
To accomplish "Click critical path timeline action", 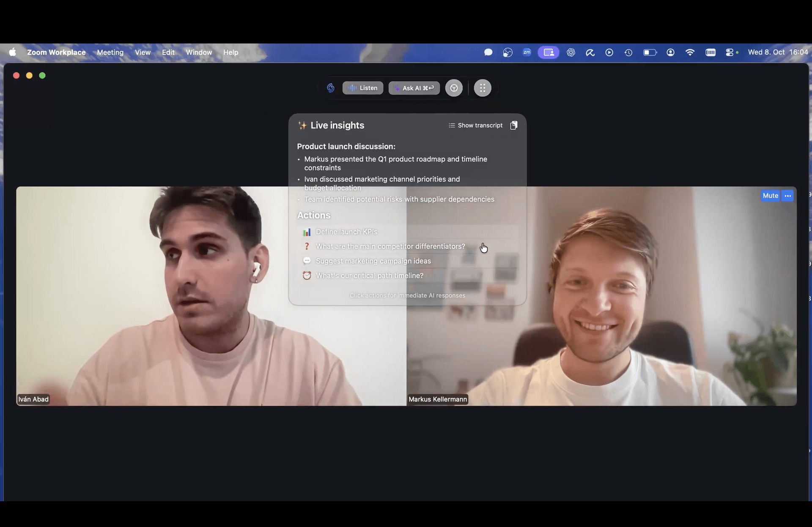I will click(369, 276).
